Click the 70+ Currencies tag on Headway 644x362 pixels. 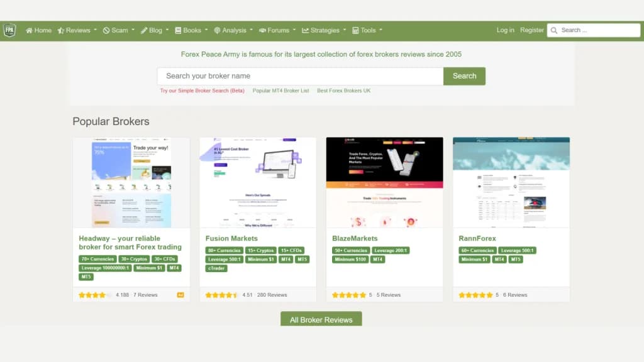tap(97, 259)
